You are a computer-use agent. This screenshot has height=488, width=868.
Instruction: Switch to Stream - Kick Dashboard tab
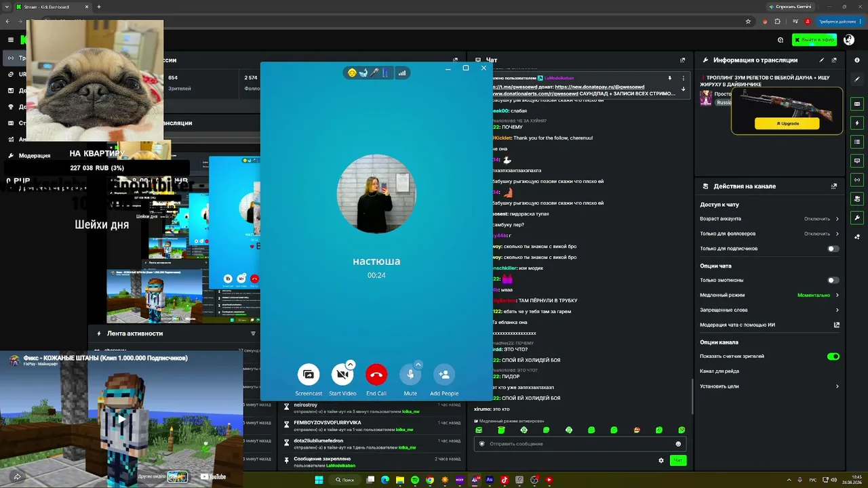pos(53,7)
